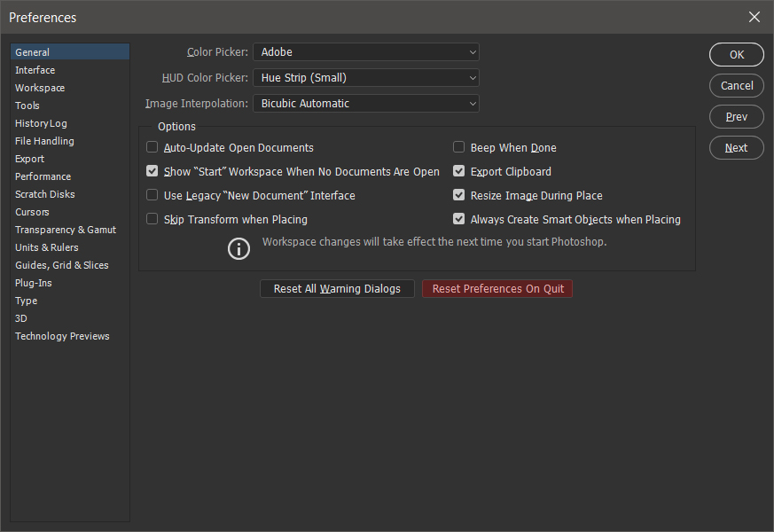The image size is (774, 532).
Task: Click the "Workspace changes will take effect" notice text
Action: pos(434,242)
